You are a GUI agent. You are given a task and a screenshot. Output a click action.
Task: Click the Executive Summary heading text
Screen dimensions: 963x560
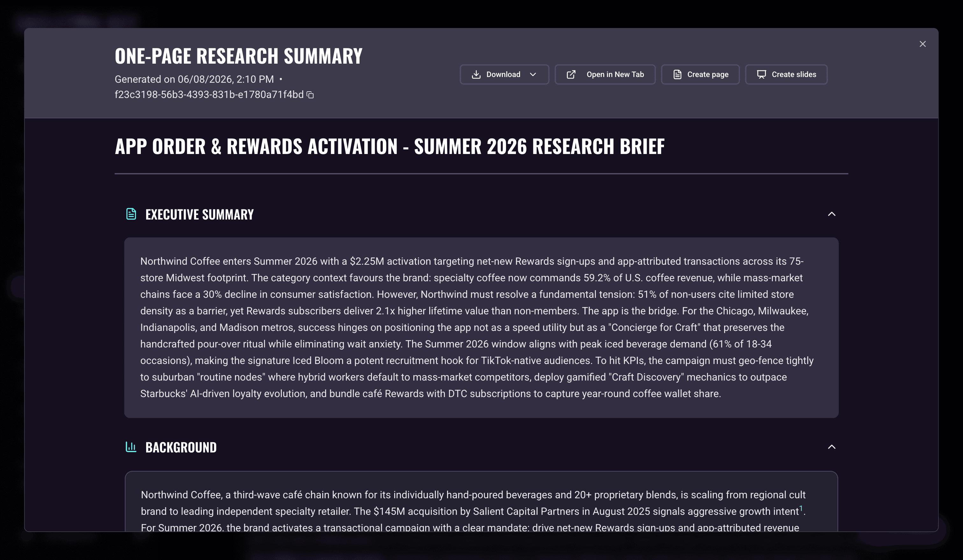(x=199, y=214)
